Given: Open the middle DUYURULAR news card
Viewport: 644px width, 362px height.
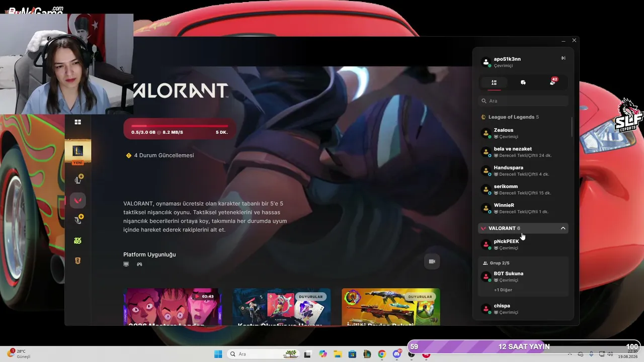Looking at the screenshot, I should [x=282, y=307].
